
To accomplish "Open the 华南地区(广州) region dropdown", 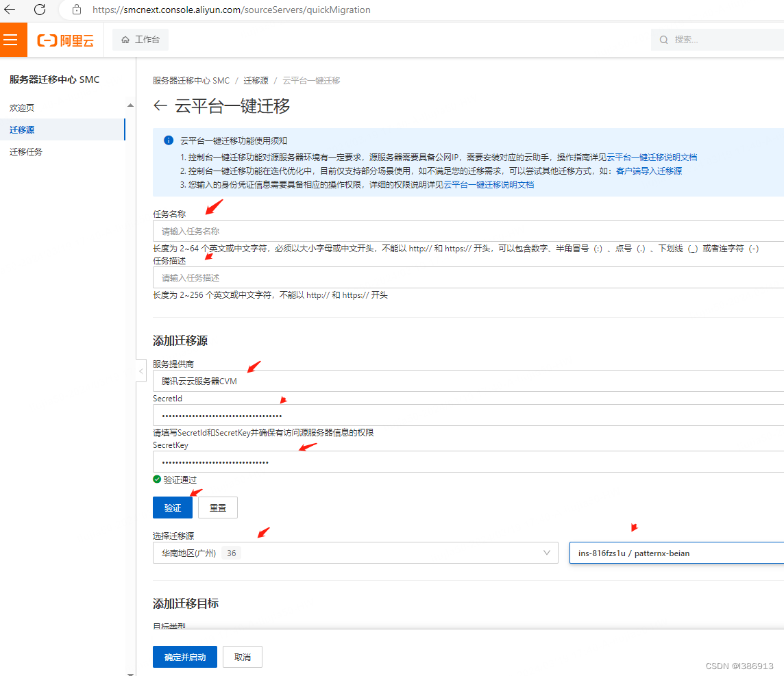I will point(355,553).
